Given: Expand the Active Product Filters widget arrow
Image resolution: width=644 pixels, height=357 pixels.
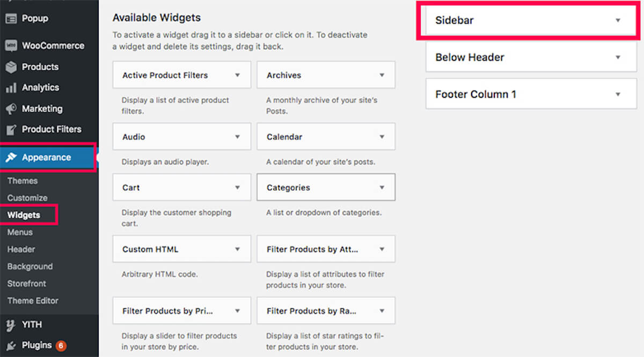Looking at the screenshot, I should point(237,75).
